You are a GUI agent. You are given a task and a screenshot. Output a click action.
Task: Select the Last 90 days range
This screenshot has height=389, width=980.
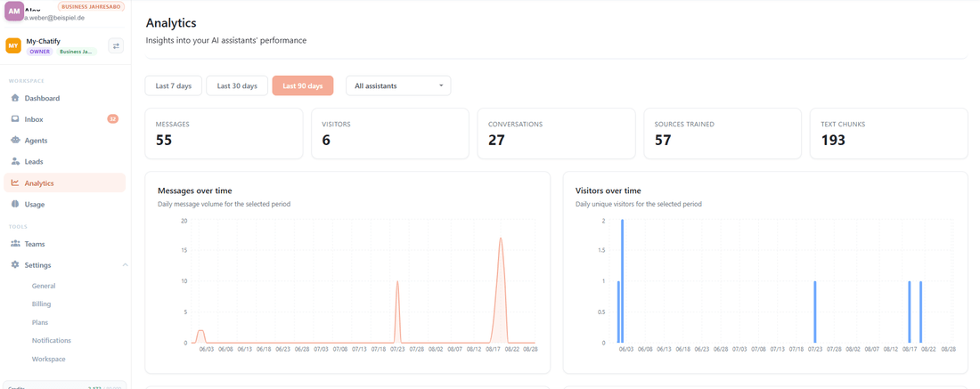(x=303, y=86)
